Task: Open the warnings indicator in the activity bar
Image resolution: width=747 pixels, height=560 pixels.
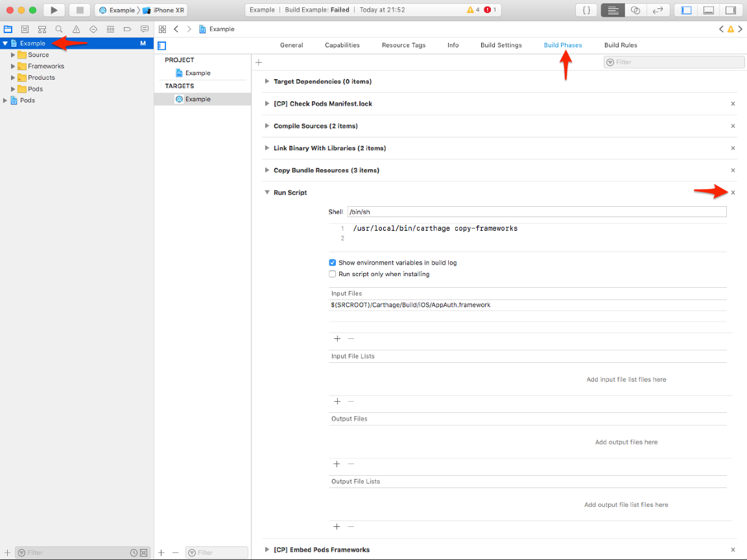Action: pyautogui.click(x=473, y=10)
